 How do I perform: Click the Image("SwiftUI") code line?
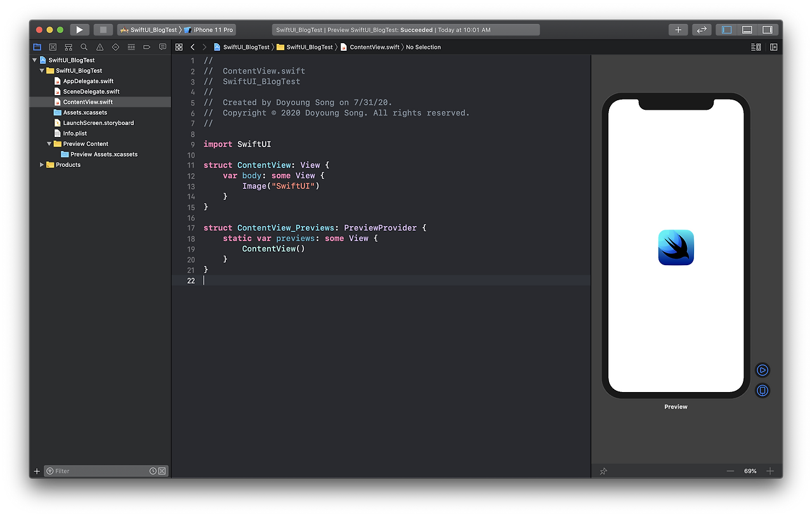[280, 186]
